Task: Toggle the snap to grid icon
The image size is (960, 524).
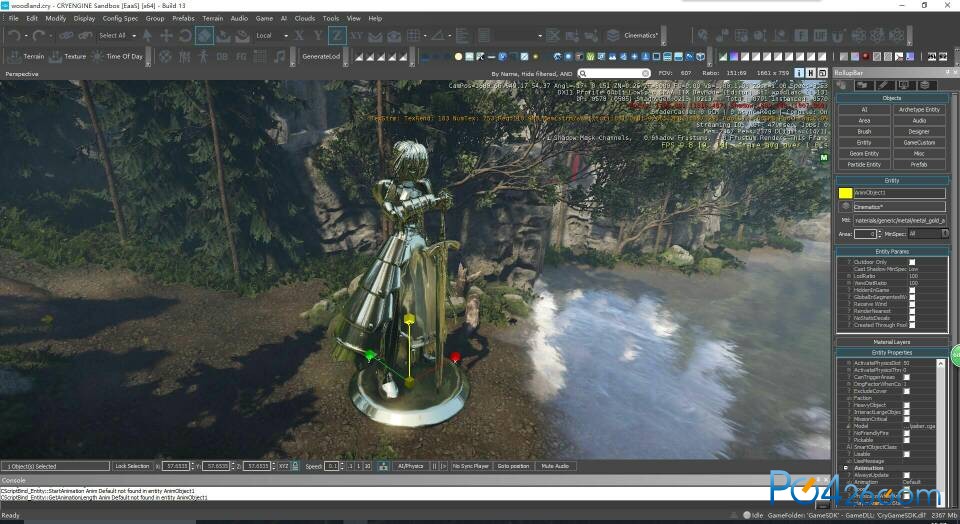Action: tap(414, 36)
